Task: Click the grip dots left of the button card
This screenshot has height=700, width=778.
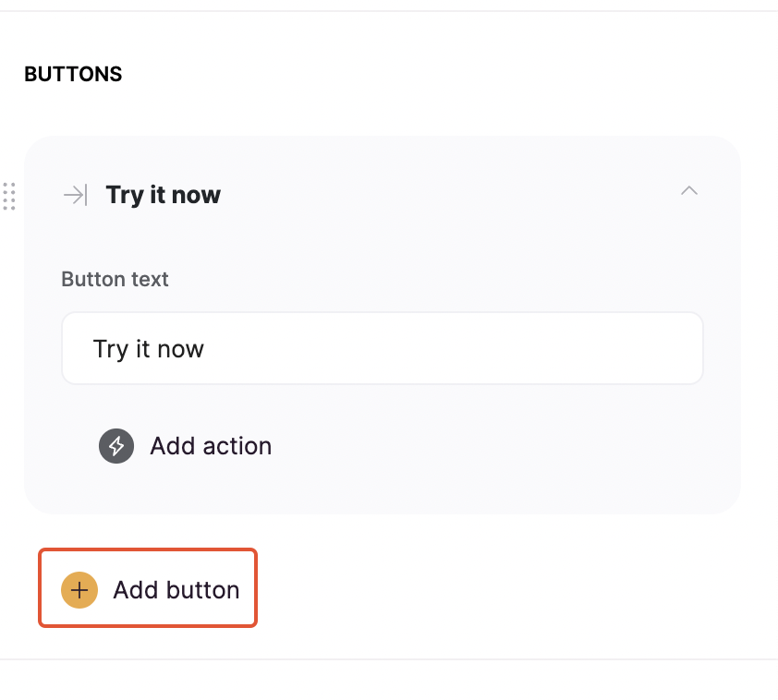Action: 10,197
